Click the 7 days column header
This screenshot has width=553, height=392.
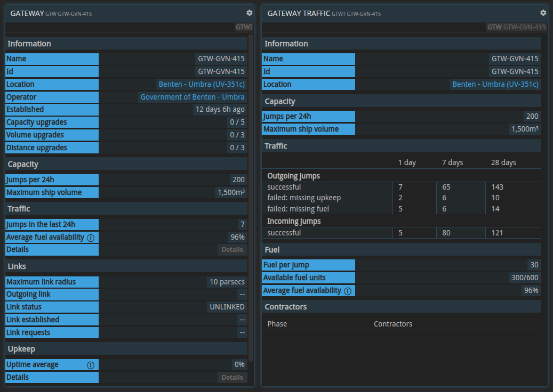coord(453,162)
